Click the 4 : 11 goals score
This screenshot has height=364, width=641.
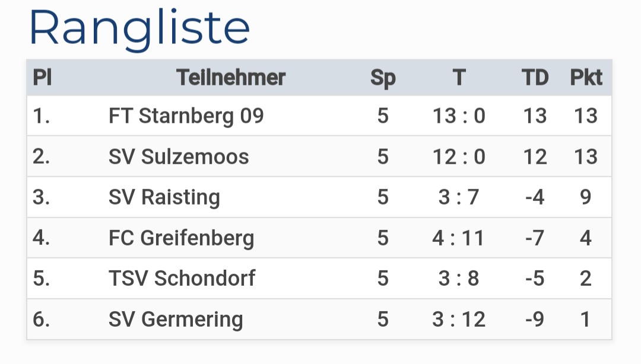(459, 238)
